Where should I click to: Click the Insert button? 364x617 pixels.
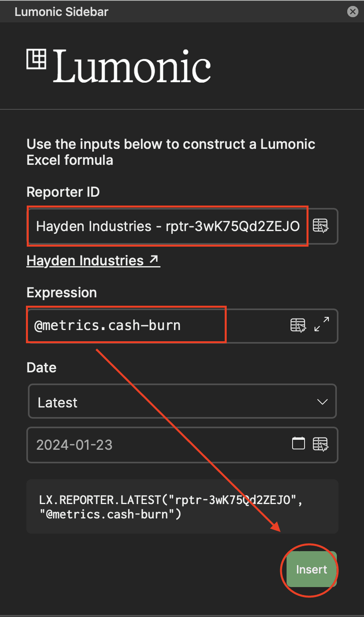(x=312, y=569)
